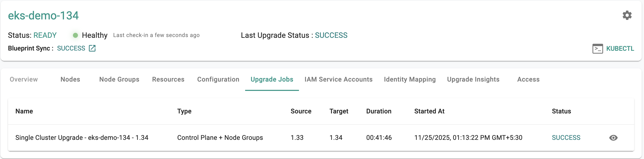View the Upgrade Insights tab
The image size is (644, 159).
click(x=473, y=79)
